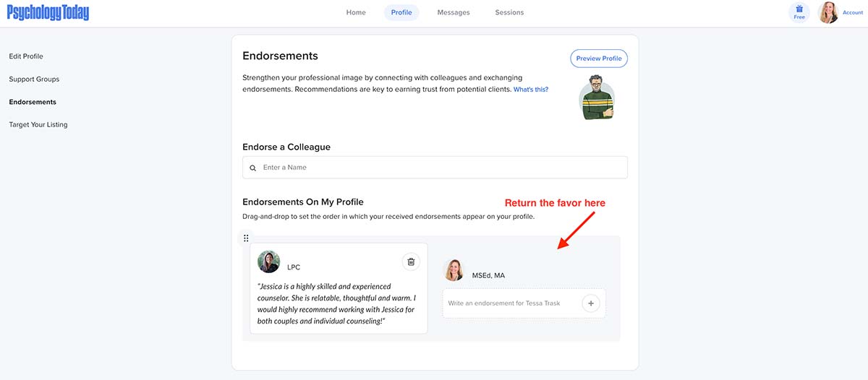Select the Profile tab
The image size is (868, 380).
tap(401, 12)
